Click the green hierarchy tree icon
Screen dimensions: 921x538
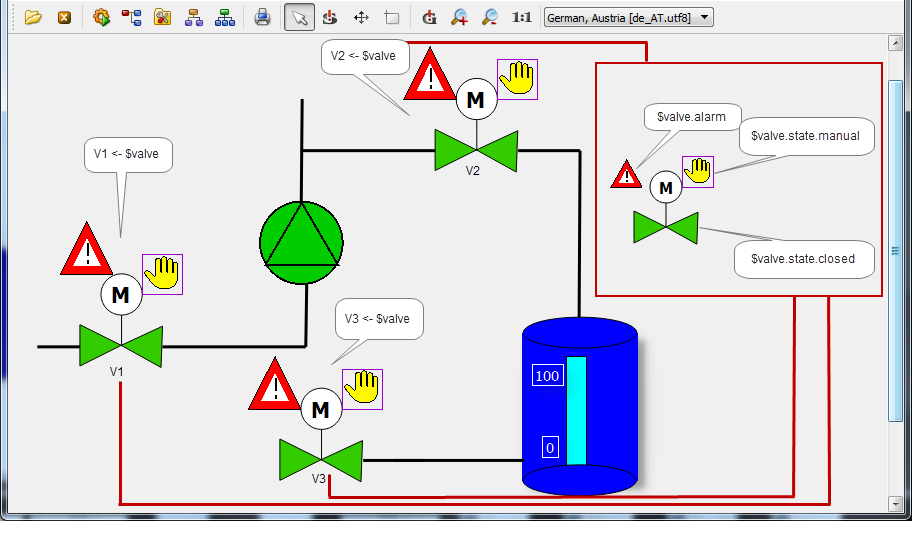[225, 17]
